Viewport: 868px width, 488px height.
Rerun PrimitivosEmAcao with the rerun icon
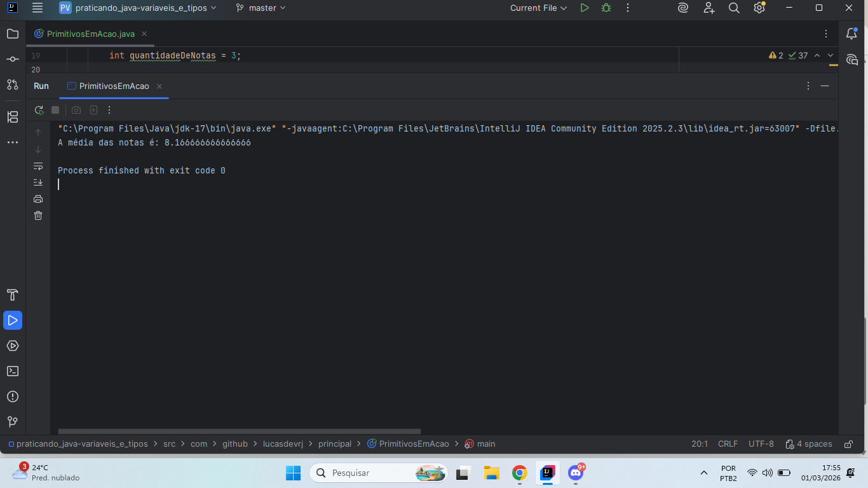click(39, 110)
